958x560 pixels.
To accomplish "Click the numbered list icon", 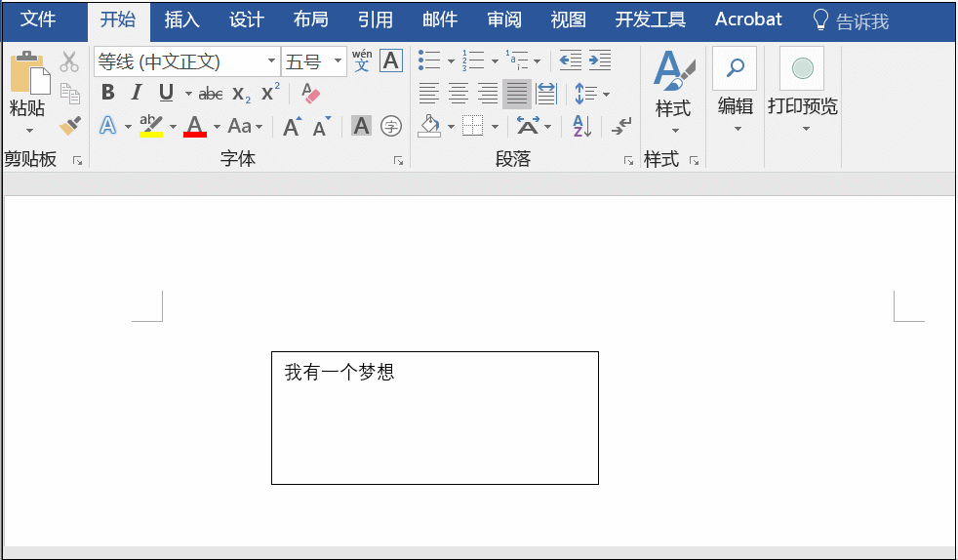I will point(473,60).
